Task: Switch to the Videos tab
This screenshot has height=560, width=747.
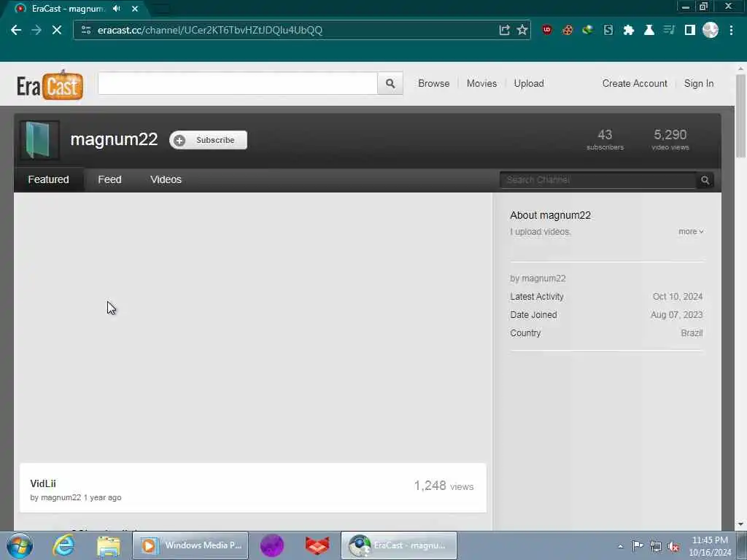Action: [x=166, y=179]
